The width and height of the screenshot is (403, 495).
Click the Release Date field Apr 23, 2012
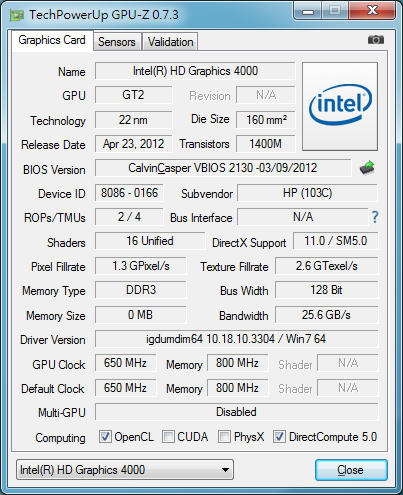point(134,144)
